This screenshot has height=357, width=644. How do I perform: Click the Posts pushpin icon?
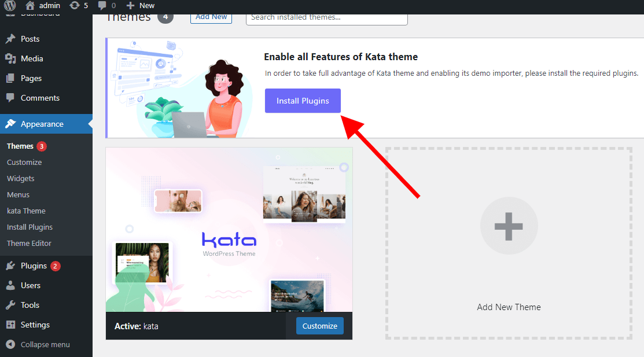point(10,39)
